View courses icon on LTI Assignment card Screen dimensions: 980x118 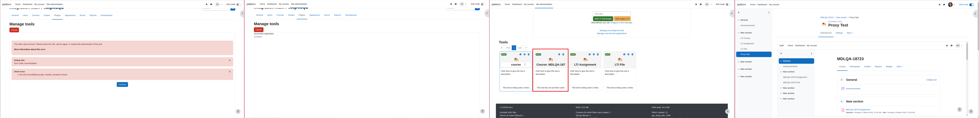(590, 54)
